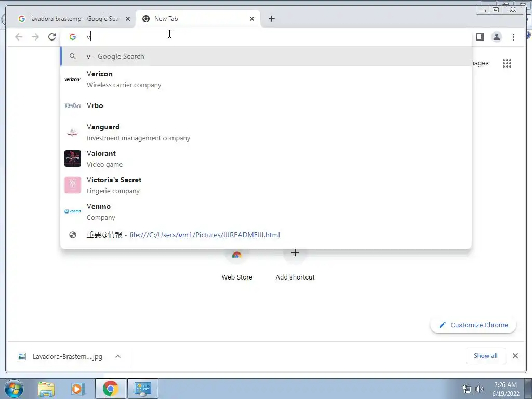
Task: Click the network tray icon
Action: [467, 389]
